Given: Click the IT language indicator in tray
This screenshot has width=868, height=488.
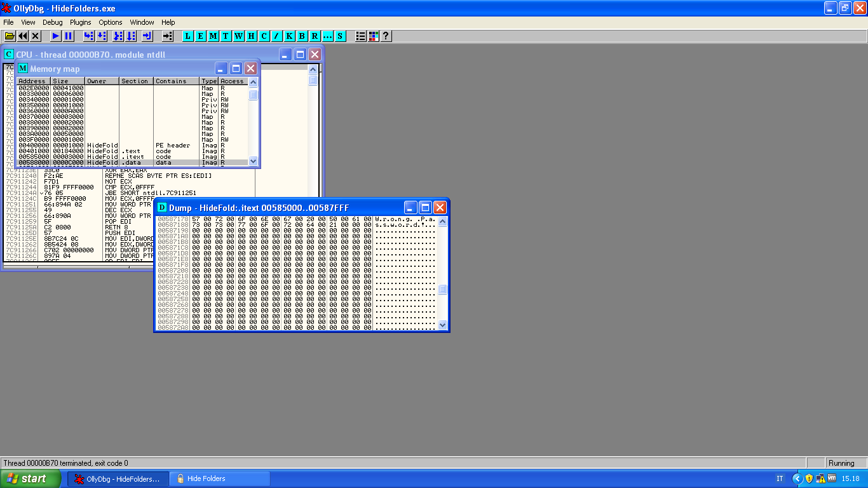Looking at the screenshot, I should (x=780, y=478).
